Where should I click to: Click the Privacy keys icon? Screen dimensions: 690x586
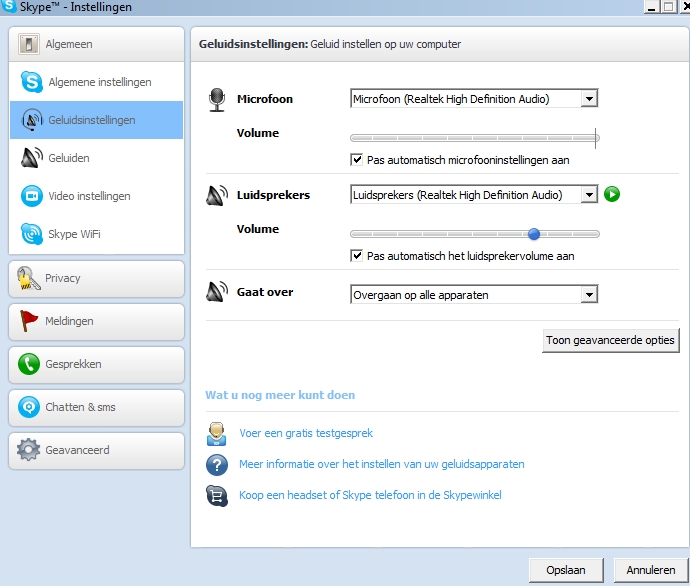click(29, 278)
